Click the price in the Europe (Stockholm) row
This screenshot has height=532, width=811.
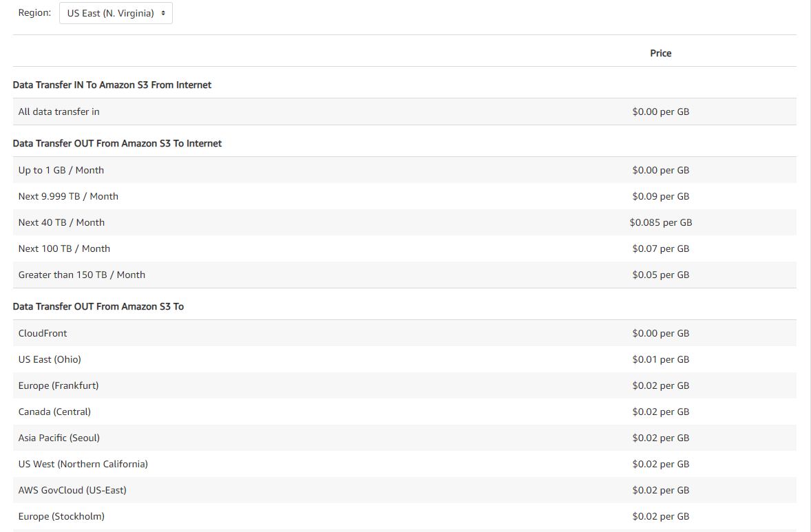click(x=660, y=516)
